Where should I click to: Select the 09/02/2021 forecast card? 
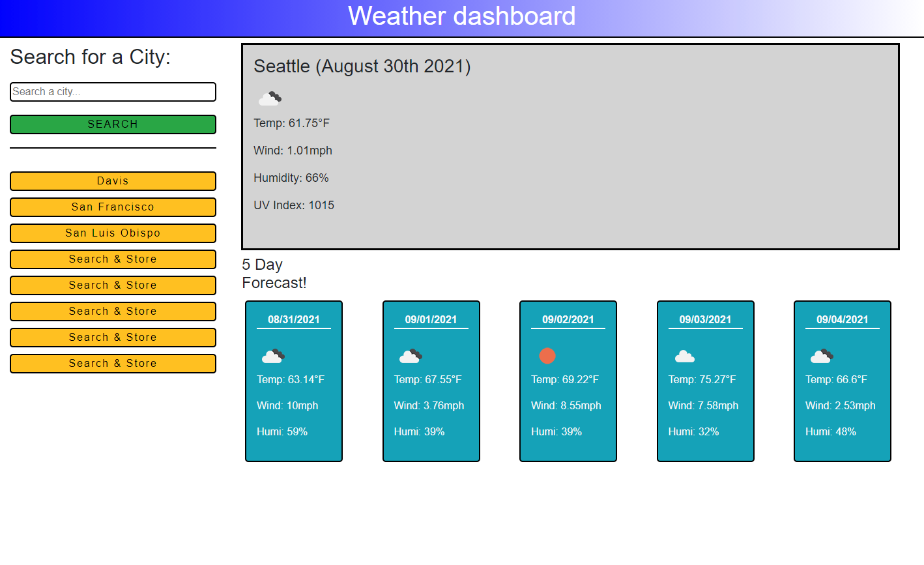[568, 381]
